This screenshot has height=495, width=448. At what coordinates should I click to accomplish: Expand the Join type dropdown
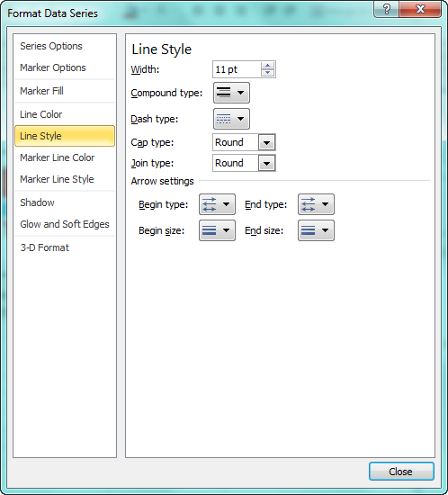tap(266, 163)
